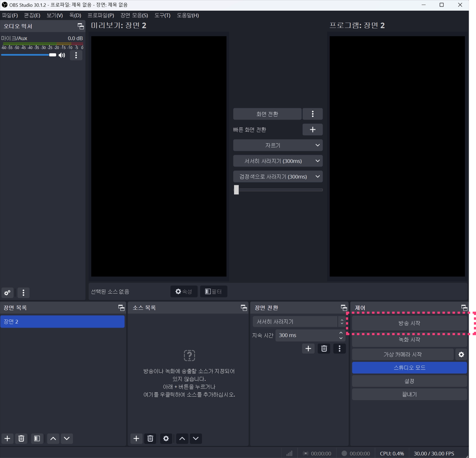Open advanced audio properties gear icon
Image resolution: width=476 pixels, height=458 pixels.
(7, 292)
